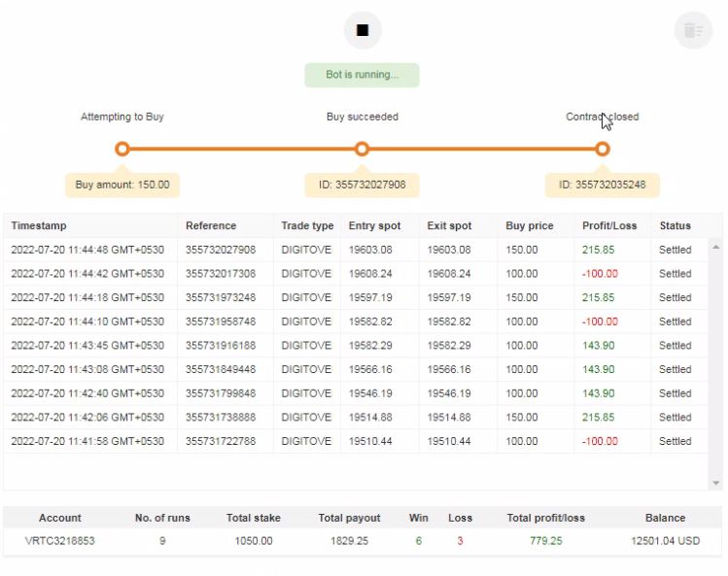Click the 12501.04 USD balance value
This screenshot has height=576, width=728.
point(665,541)
